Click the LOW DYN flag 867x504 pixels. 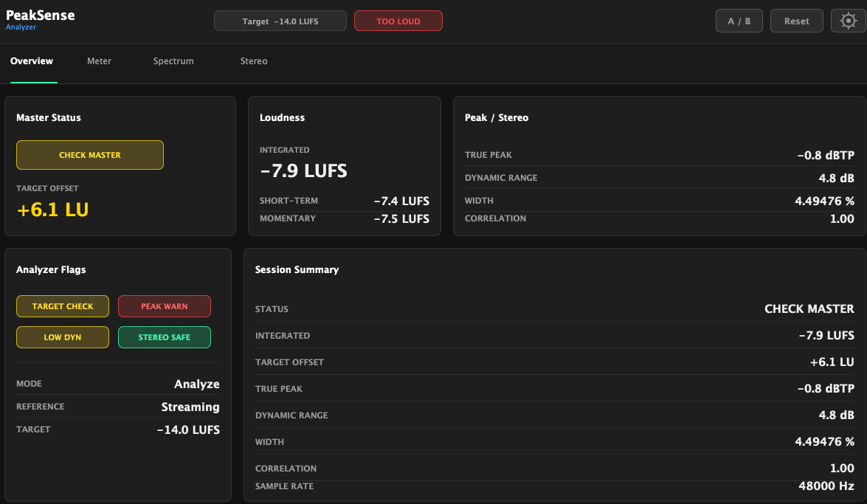coord(63,337)
